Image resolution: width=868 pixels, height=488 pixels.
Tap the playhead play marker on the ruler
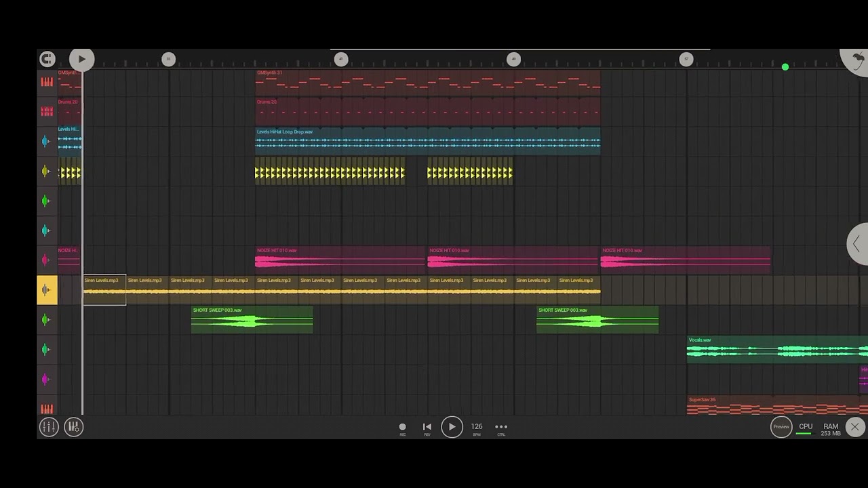coord(82,59)
